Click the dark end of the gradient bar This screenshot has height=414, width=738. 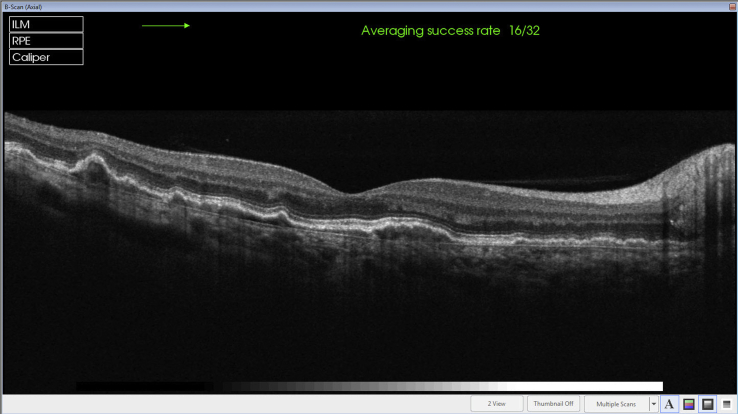point(100,386)
